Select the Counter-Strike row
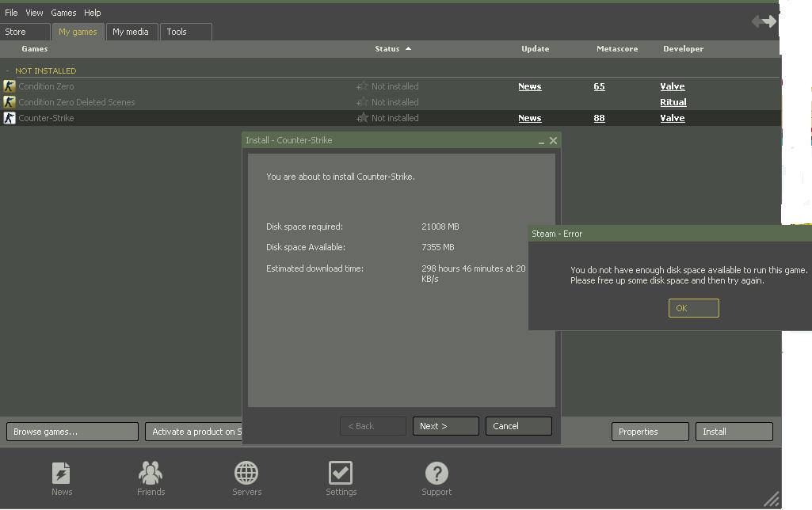812x510 pixels. (390, 118)
